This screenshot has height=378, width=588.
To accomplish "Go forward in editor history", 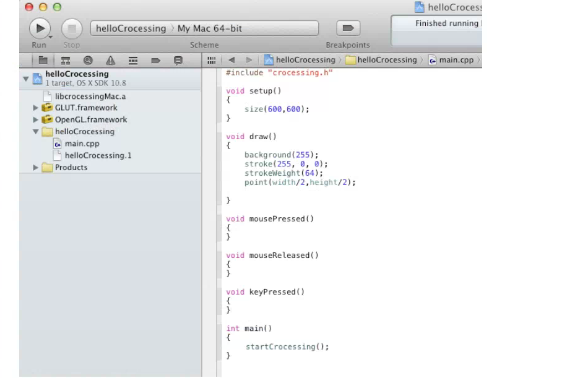I will (x=249, y=60).
